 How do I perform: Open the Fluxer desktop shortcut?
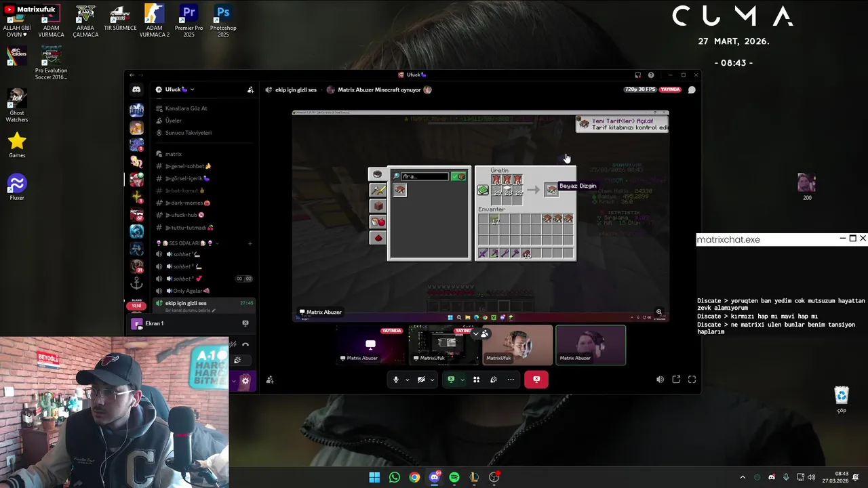point(17,187)
